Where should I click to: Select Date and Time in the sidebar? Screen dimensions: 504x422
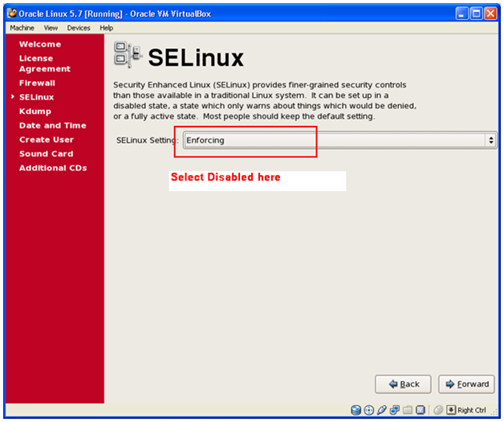(53, 125)
